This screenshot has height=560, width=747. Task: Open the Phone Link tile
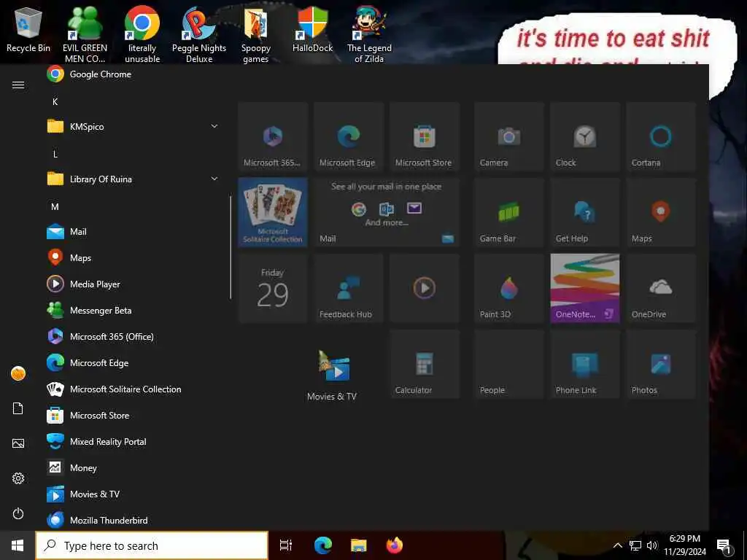[584, 364]
